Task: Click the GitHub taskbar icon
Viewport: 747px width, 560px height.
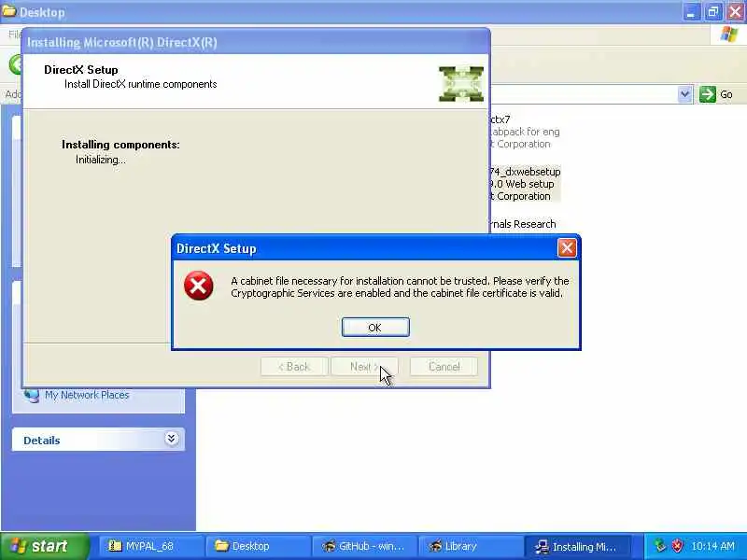Action: click(329, 546)
